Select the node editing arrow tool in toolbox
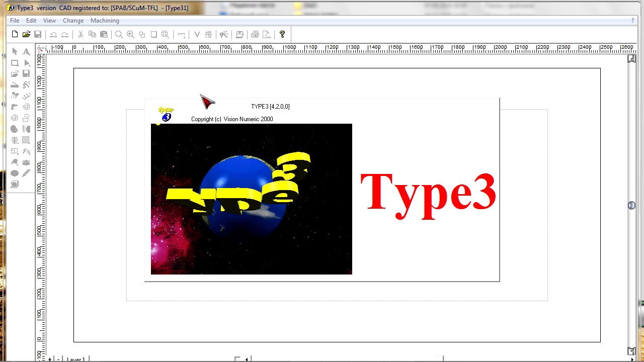Screen dimensions: 644x362 point(27,63)
